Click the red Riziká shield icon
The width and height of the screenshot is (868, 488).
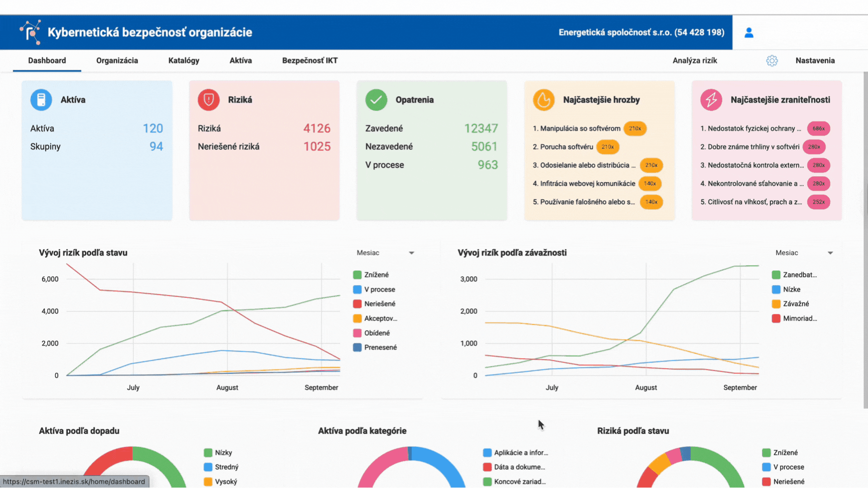208,100
